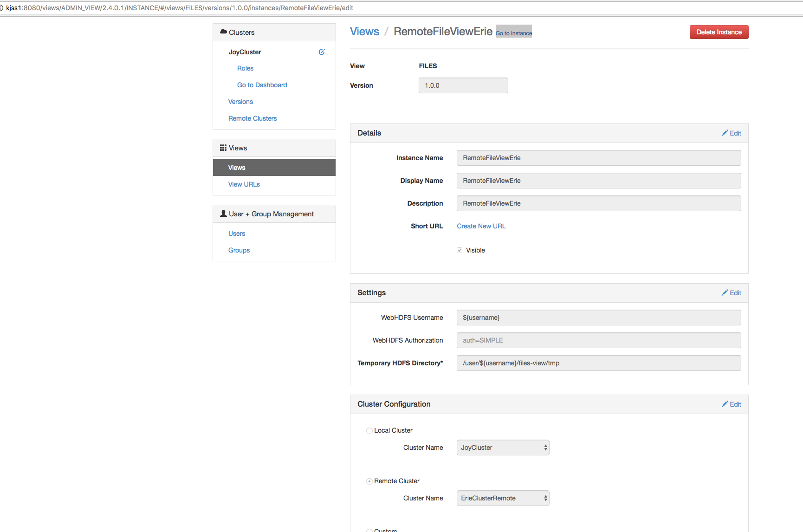This screenshot has height=532, width=803.
Task: Open the Create New URL link
Action: (x=481, y=226)
